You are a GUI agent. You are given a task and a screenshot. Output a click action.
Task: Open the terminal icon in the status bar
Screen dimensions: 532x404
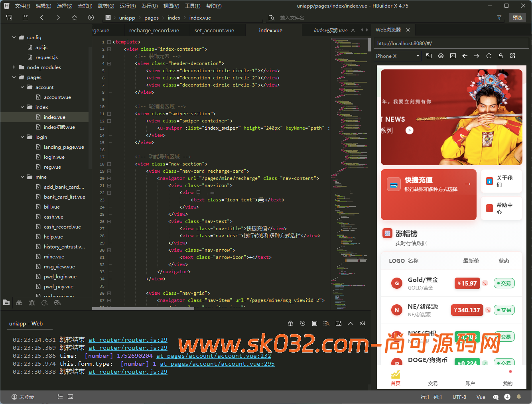(x=71, y=397)
